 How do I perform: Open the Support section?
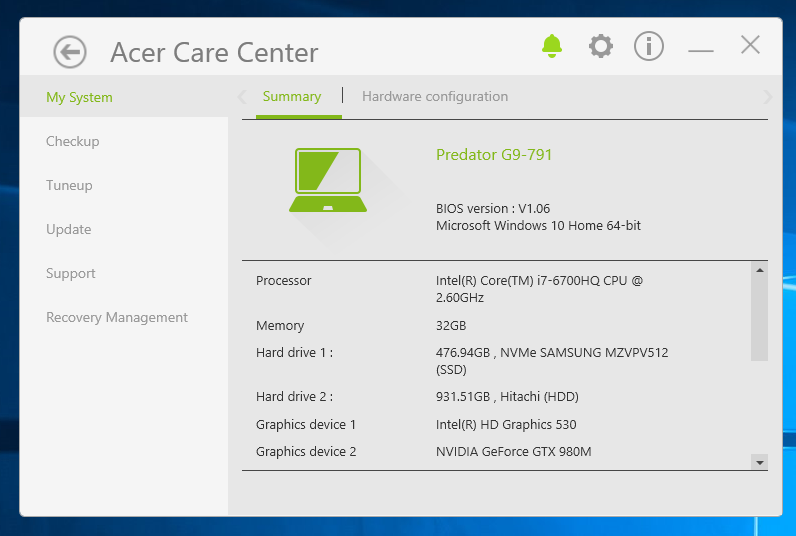point(71,274)
